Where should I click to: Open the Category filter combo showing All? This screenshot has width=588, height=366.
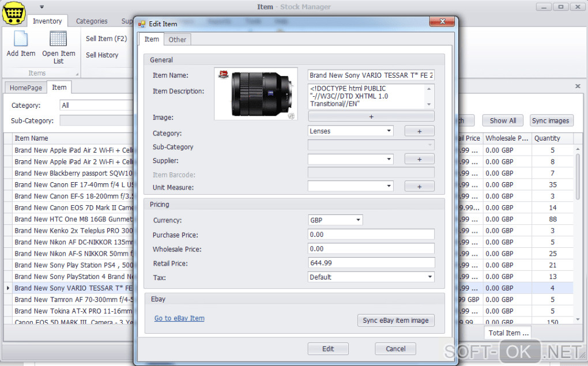pos(97,105)
